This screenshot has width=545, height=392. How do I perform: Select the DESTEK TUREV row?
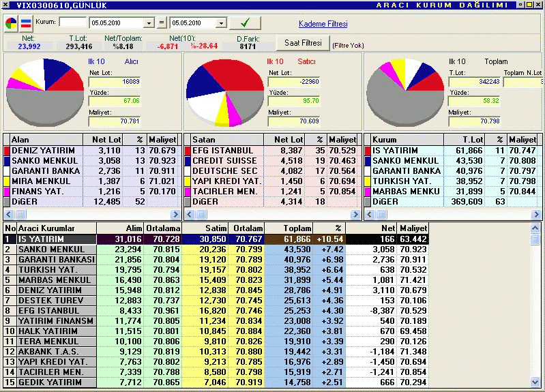coord(216,301)
